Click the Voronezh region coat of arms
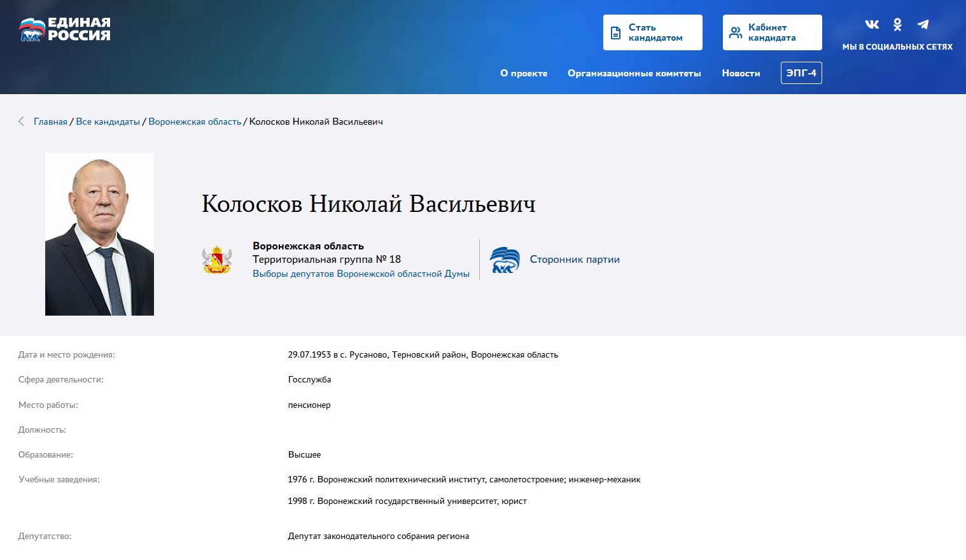Viewport: 966px width, 560px height. click(217, 260)
